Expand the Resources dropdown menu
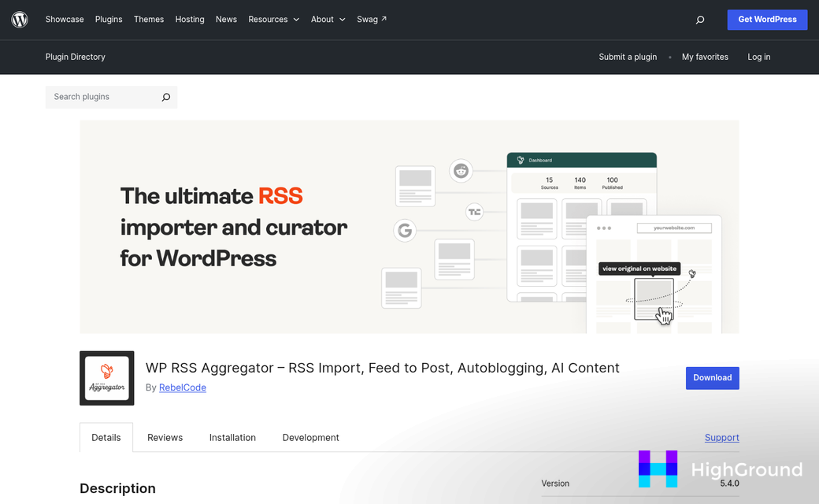819x504 pixels. coord(274,20)
